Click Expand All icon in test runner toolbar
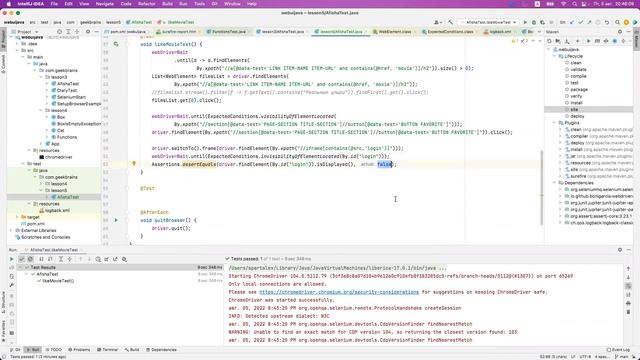The height and width of the screenshot is (360, 640). click(60, 259)
